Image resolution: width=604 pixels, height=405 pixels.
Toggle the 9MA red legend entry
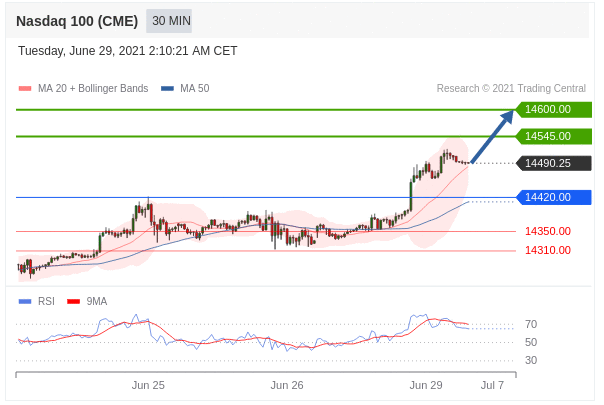tap(88, 301)
